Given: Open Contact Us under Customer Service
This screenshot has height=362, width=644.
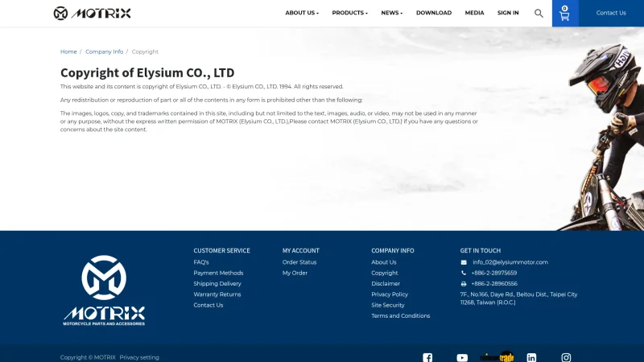Looking at the screenshot, I should tap(208, 305).
